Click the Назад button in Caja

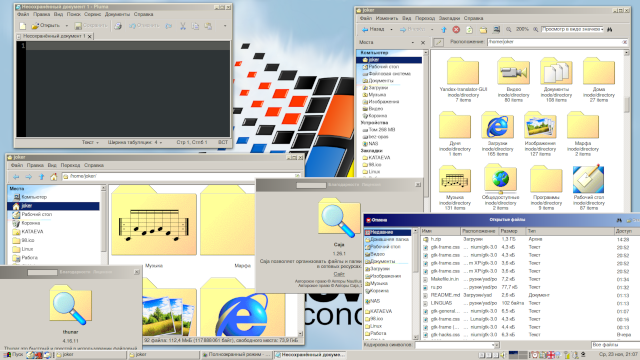[x=373, y=29]
